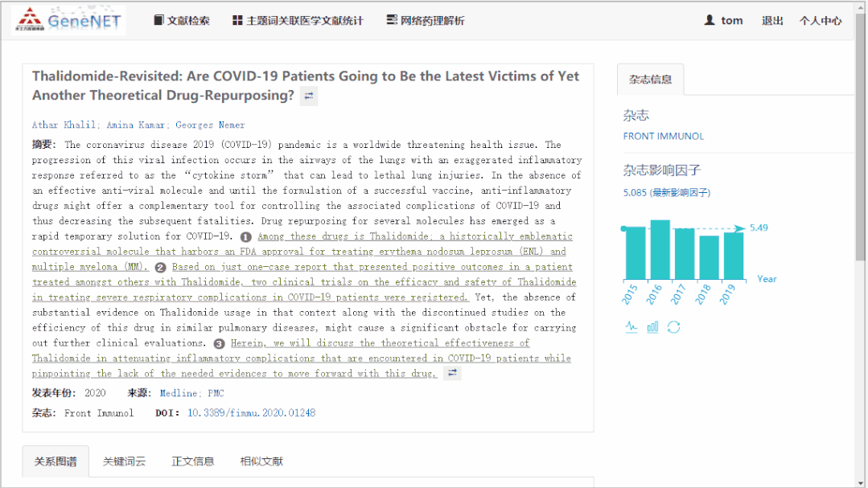Open Medline source link
Viewport: 868px width, 488px height.
point(179,393)
